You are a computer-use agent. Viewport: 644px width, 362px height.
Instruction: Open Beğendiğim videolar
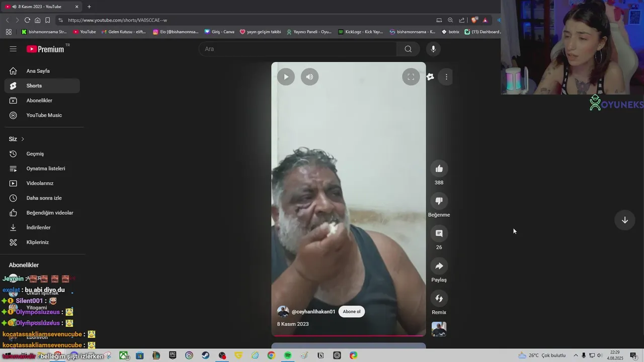coord(42,213)
